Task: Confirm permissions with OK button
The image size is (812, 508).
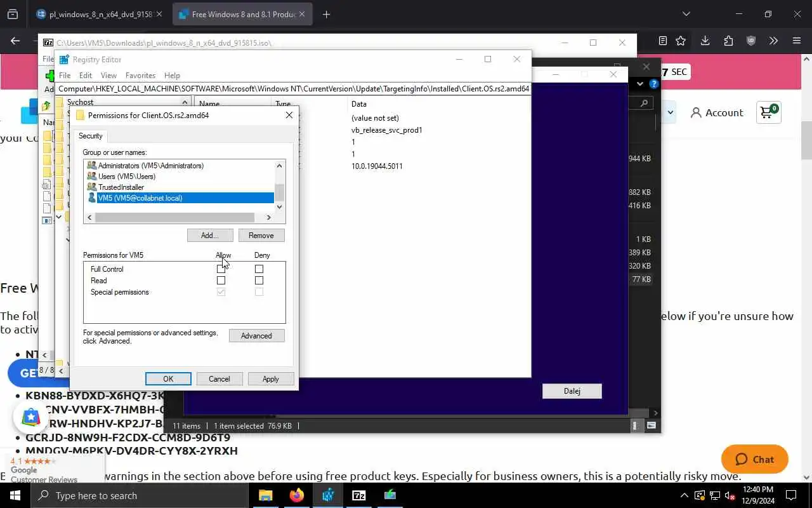Action: [168, 378]
